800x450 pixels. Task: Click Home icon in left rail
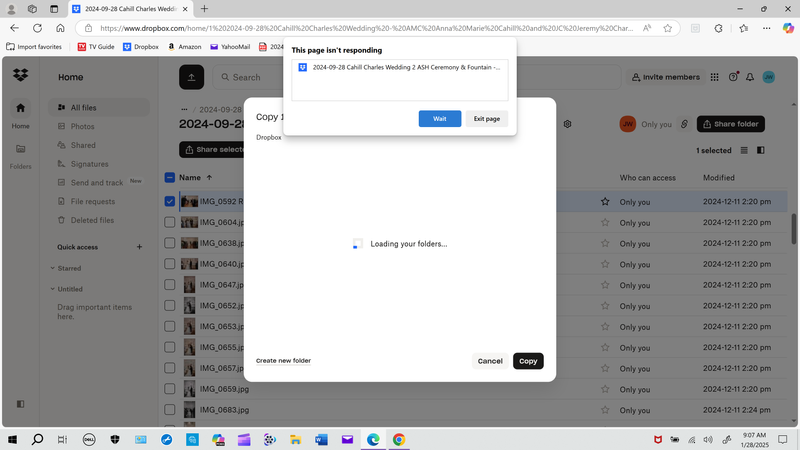tap(20, 108)
